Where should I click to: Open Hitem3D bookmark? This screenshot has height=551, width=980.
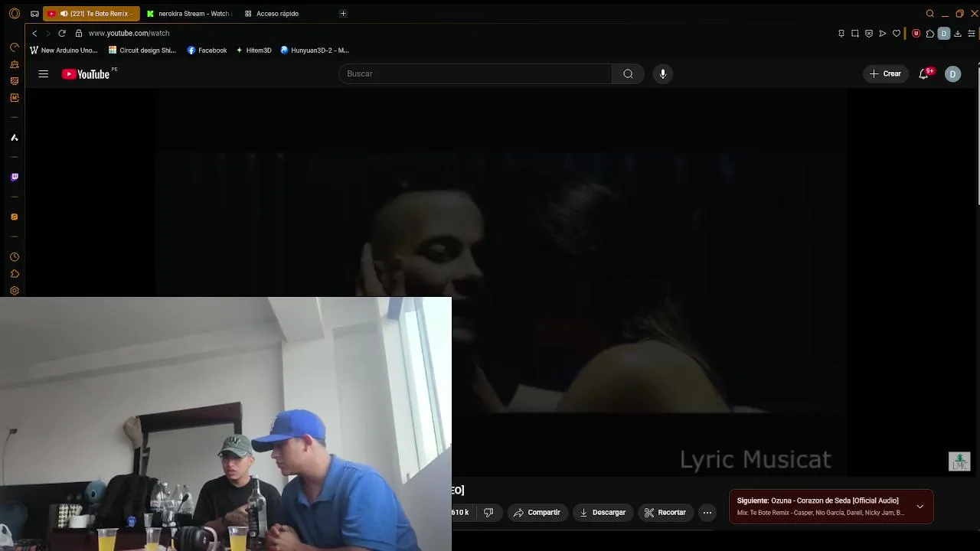point(253,51)
